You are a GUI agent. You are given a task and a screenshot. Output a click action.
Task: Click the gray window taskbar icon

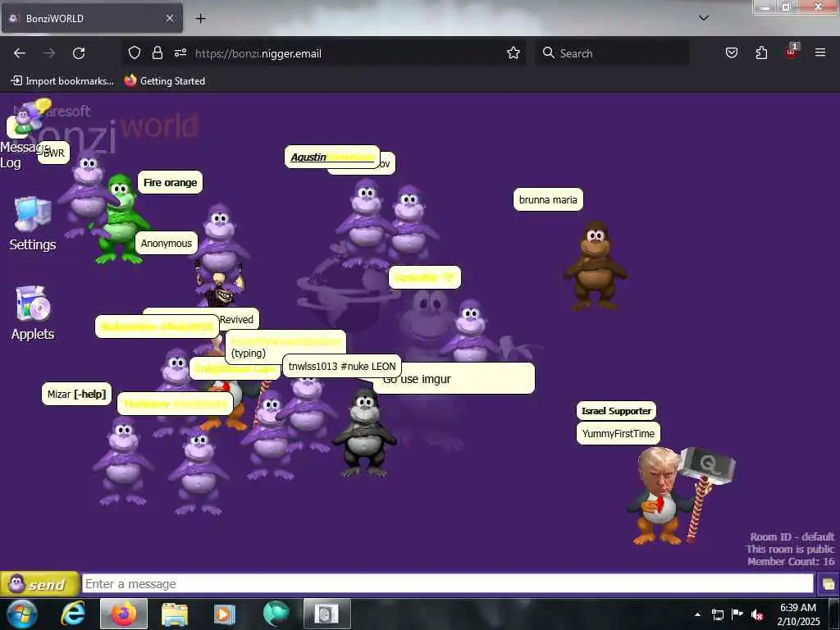[x=326, y=614]
